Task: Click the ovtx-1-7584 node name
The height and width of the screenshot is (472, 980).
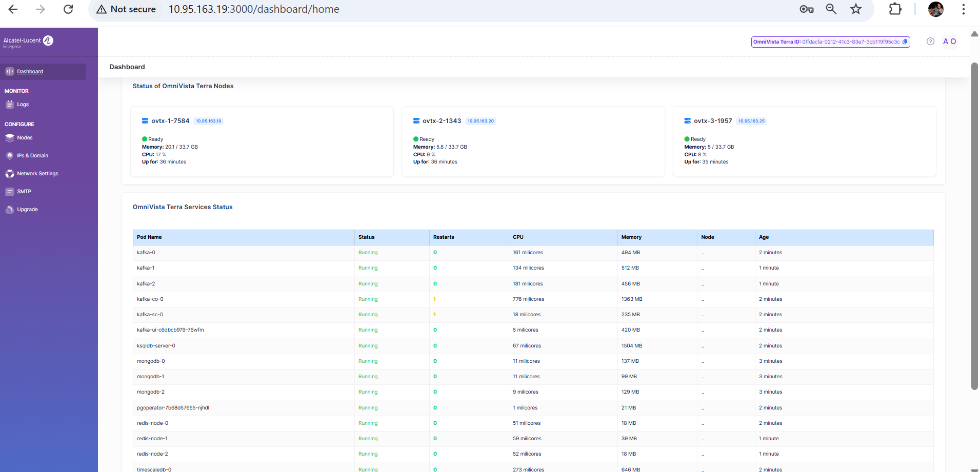Action: 170,121
